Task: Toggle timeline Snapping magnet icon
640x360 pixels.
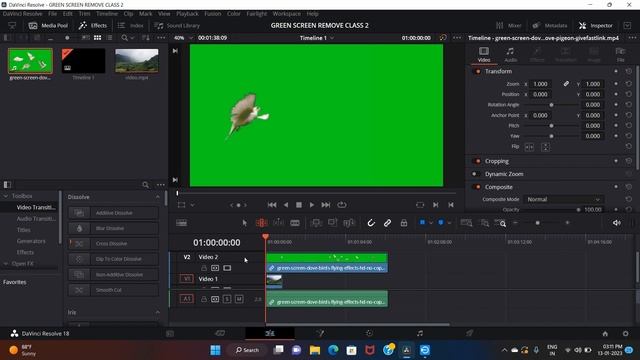Action: 371,223
